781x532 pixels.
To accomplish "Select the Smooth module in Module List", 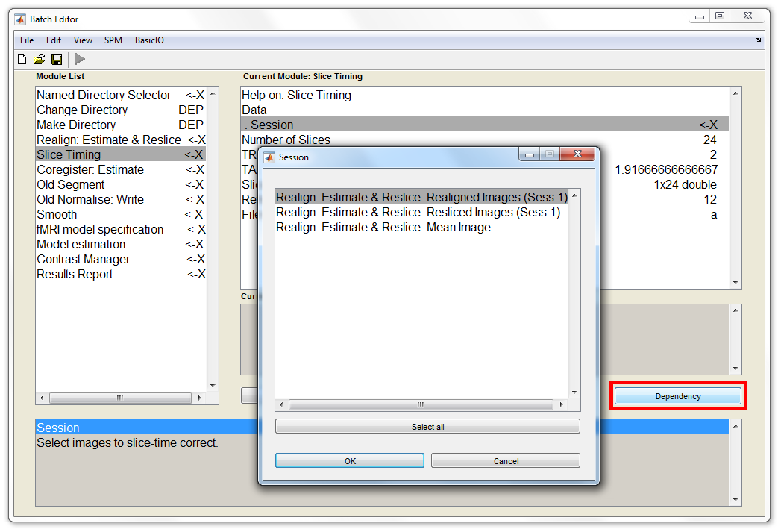I will tap(57, 215).
